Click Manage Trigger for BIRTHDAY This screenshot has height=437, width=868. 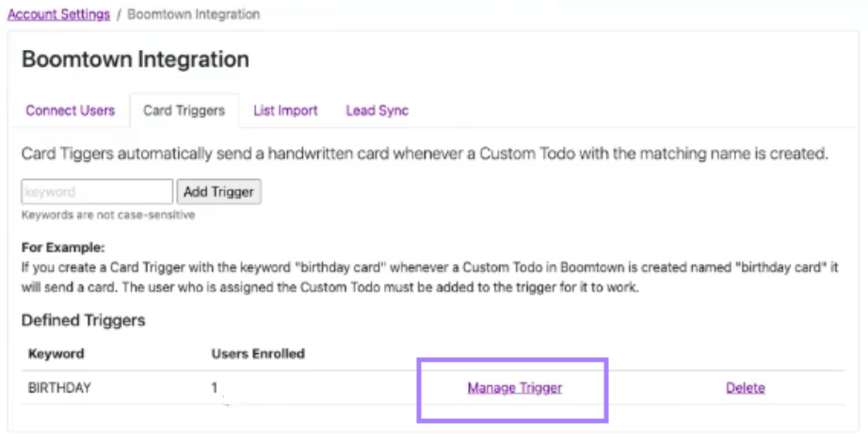(x=514, y=387)
